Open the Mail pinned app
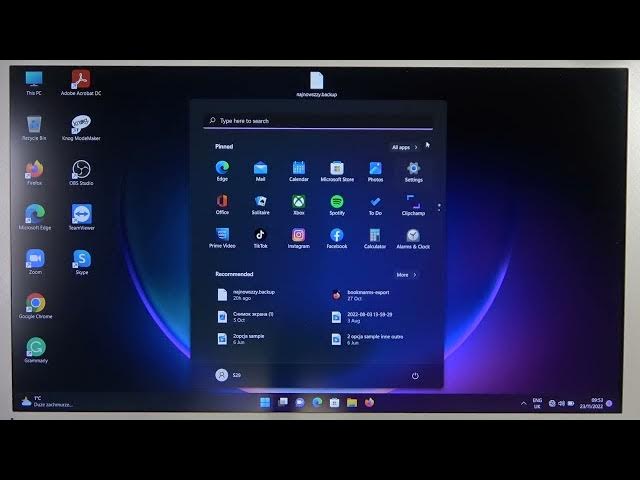Viewport: 640px width, 480px height. point(260,171)
